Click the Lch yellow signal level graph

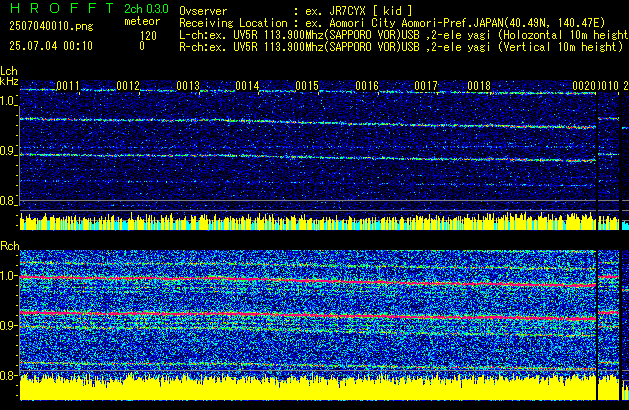(x=308, y=221)
